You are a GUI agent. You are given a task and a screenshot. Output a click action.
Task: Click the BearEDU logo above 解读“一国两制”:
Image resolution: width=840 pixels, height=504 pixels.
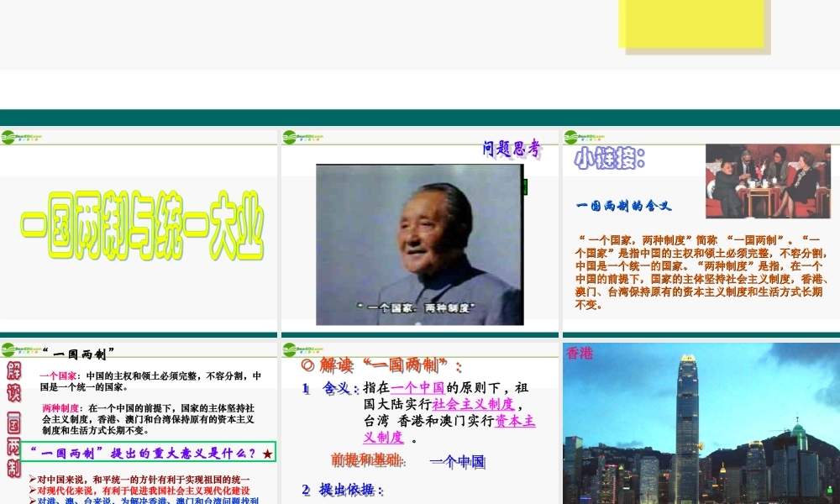click(x=303, y=350)
